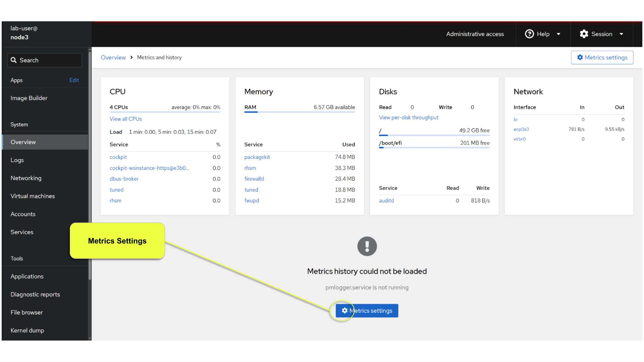
Task: Expand the Session dropdown arrow
Action: 621,34
